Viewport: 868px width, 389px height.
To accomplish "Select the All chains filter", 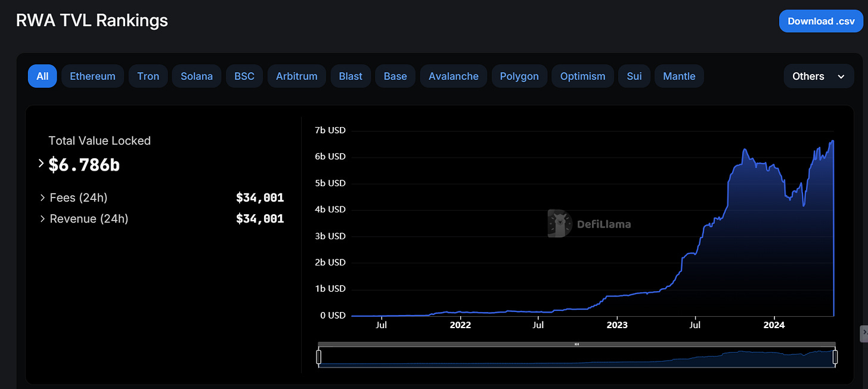I will 42,76.
